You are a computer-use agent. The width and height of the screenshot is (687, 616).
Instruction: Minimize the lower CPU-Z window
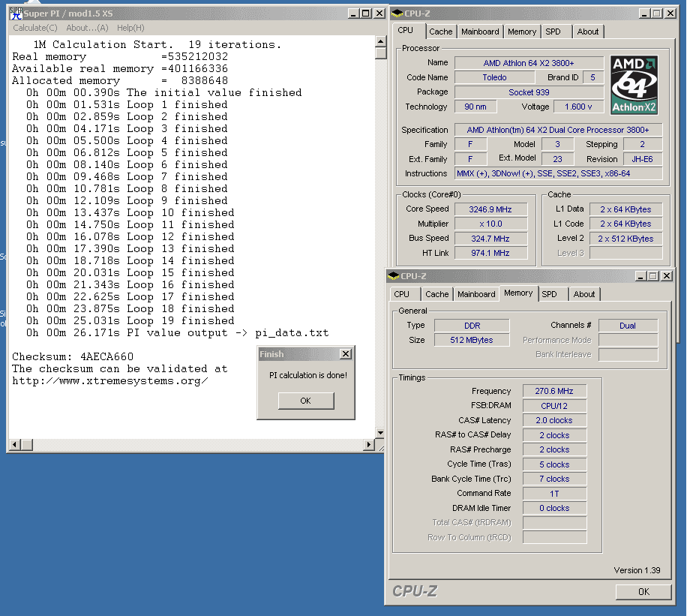640,276
